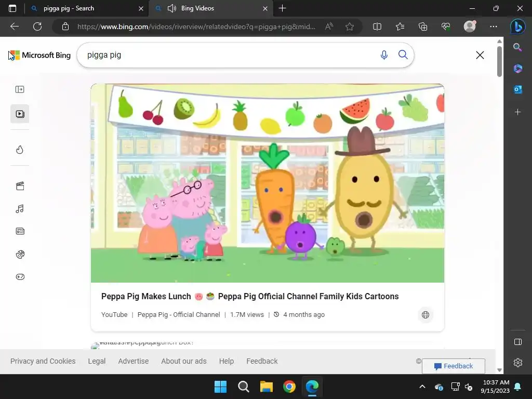Open Gaming videos controller category
The width and height of the screenshot is (532, 399).
(x=20, y=277)
